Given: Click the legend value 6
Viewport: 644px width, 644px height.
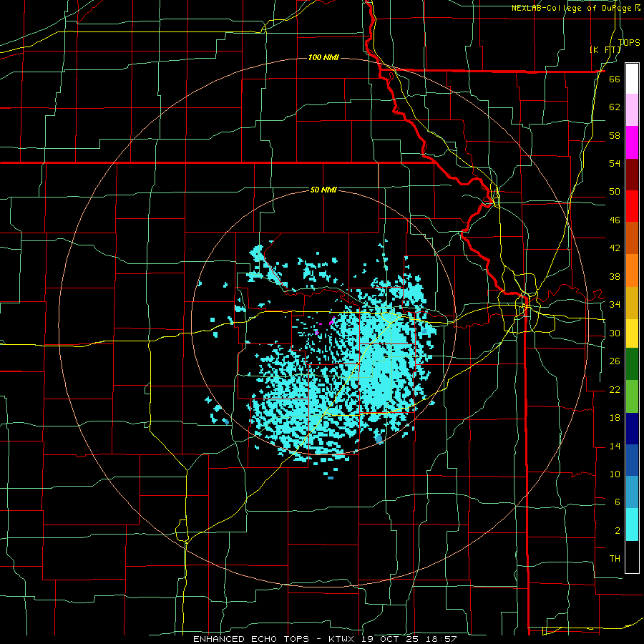Looking at the screenshot, I should coord(618,502).
